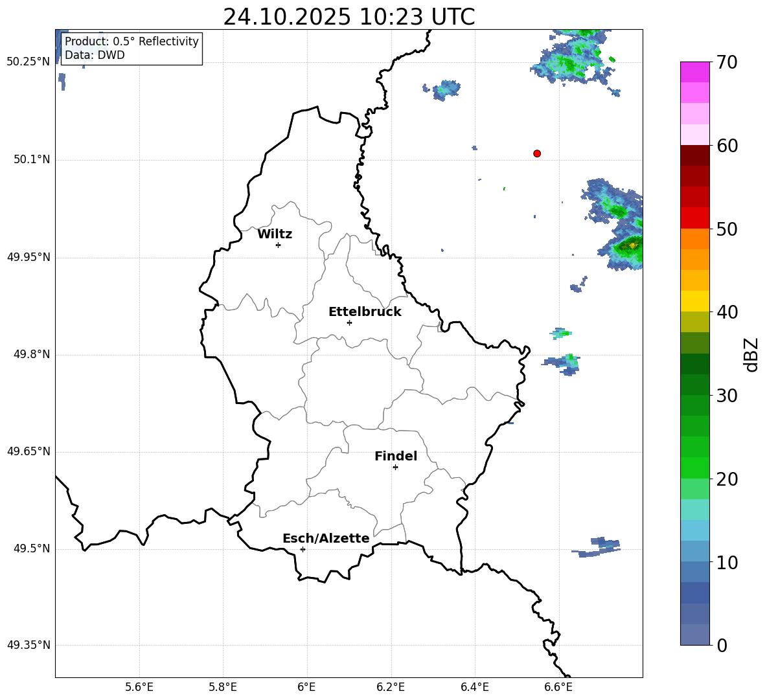Click the Data: DWD text

pos(95,55)
